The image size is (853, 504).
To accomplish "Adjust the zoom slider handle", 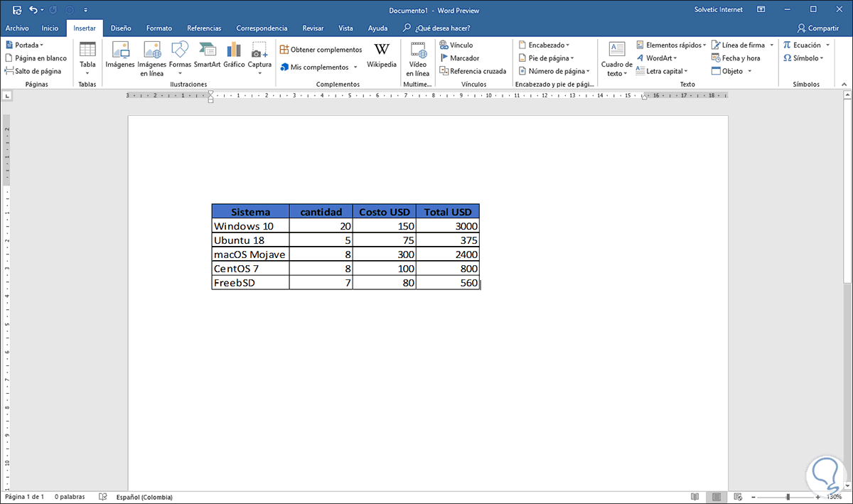I will click(x=788, y=497).
